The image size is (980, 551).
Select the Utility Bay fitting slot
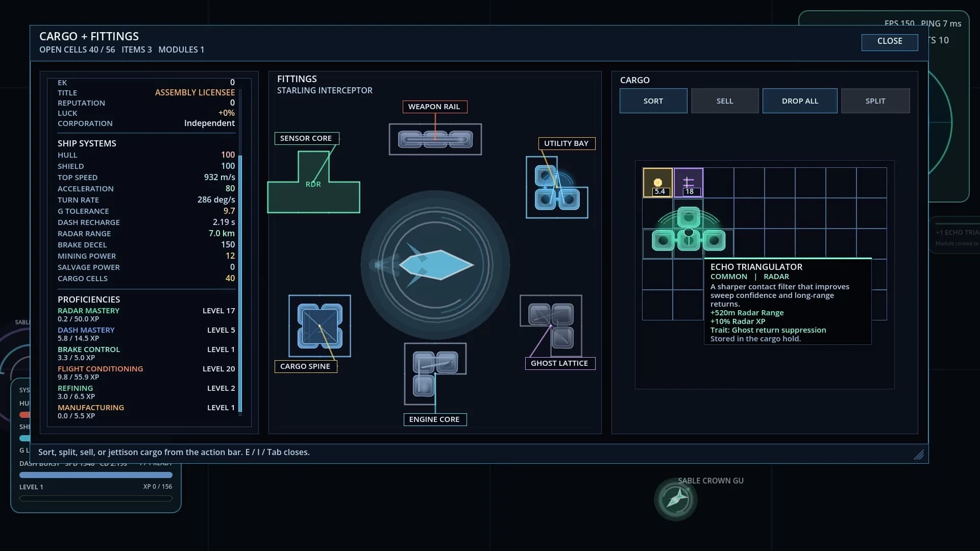pos(556,187)
